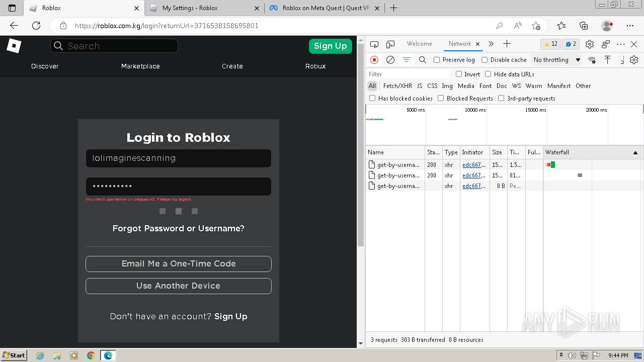Enable Preserve log checkbox

pos(437,60)
